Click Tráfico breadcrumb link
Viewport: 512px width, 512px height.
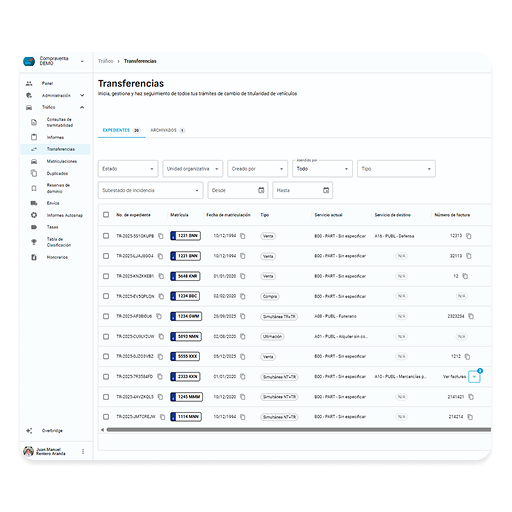click(x=106, y=61)
